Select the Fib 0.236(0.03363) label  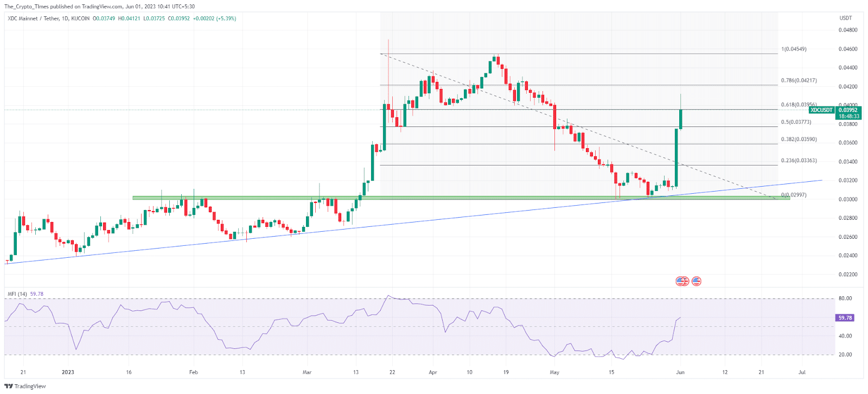point(799,161)
